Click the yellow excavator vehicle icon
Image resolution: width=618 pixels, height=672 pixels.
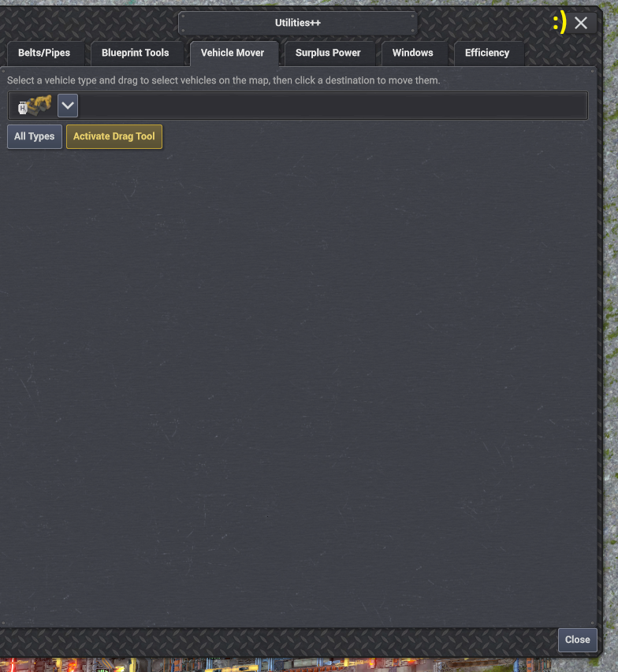38,105
